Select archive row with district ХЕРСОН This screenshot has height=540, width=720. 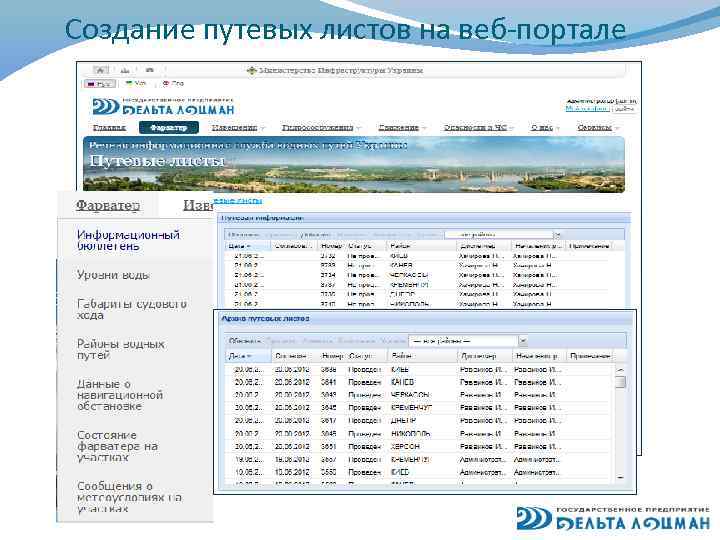[x=420, y=446]
